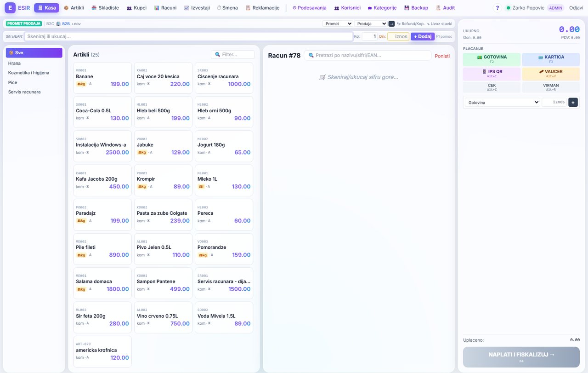The image size is (588, 373).
Task: Click Odjavi to log out
Action: point(576,8)
